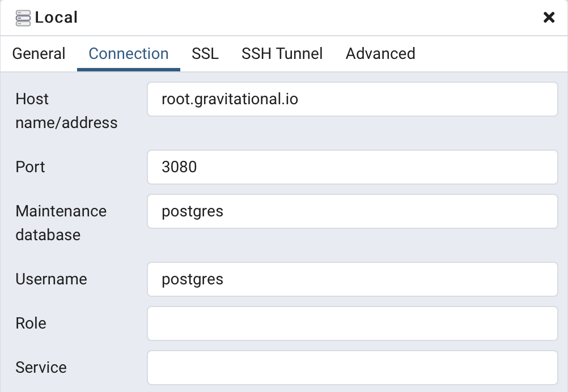Click the Port field label
Image resolution: width=568 pixels, height=392 pixels.
[x=31, y=167]
